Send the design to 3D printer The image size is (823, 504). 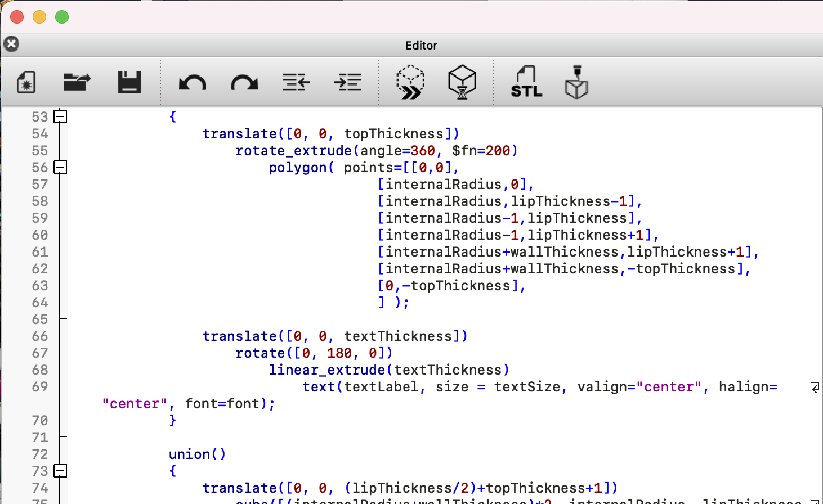pyautogui.click(x=576, y=83)
